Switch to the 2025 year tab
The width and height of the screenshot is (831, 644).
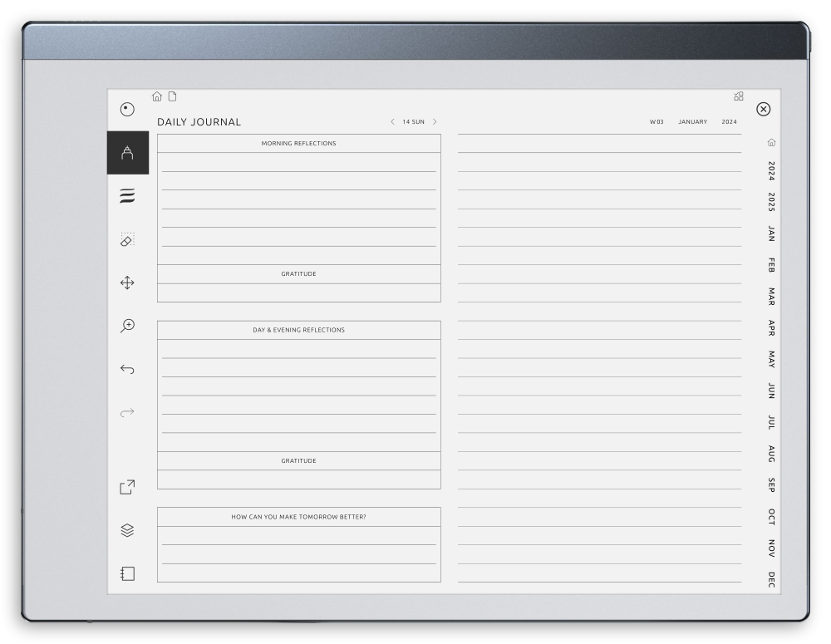click(x=771, y=202)
